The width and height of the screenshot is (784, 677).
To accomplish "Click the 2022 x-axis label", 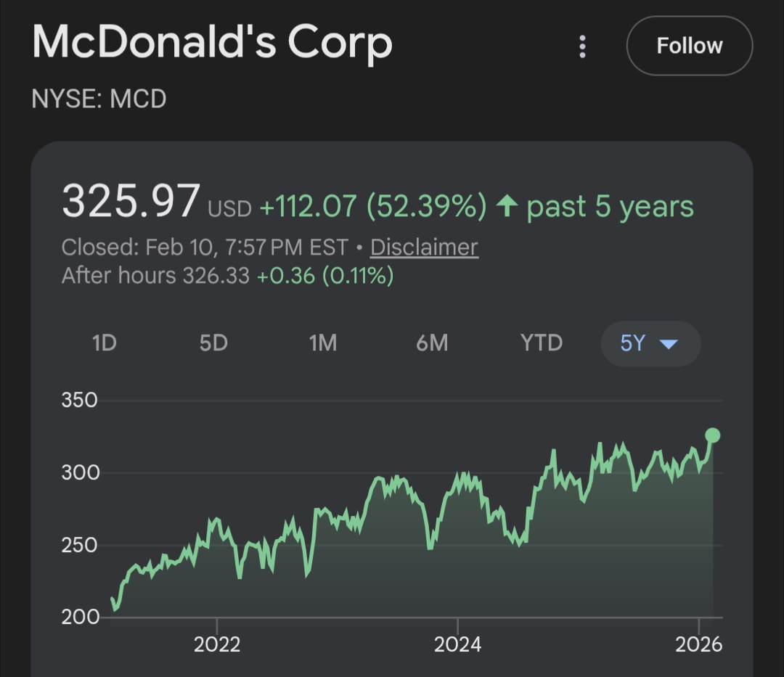I will coord(217,644).
